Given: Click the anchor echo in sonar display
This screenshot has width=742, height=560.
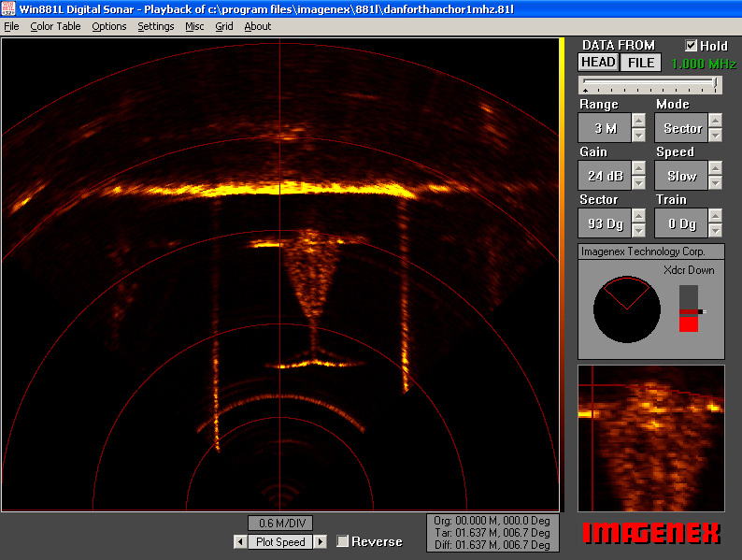Looking at the screenshot, I should point(312,299).
